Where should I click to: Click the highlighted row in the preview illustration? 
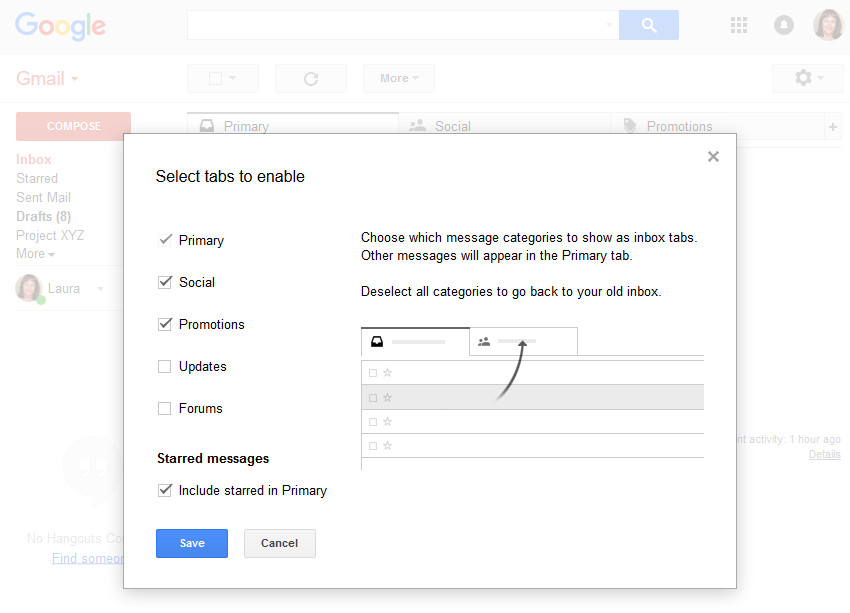coord(532,397)
